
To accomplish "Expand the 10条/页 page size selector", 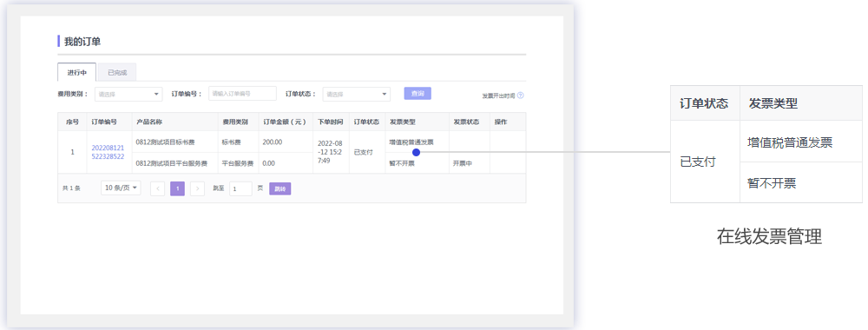I will [121, 188].
